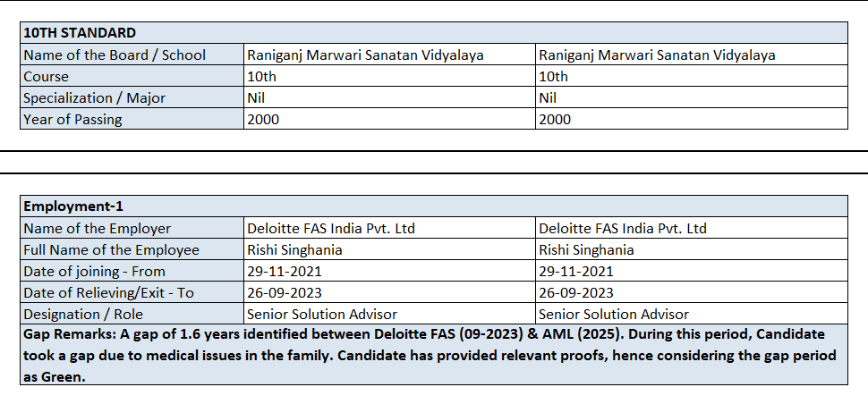Click 29-11-2021 in the middle column
The width and height of the screenshot is (868, 404).
(284, 271)
